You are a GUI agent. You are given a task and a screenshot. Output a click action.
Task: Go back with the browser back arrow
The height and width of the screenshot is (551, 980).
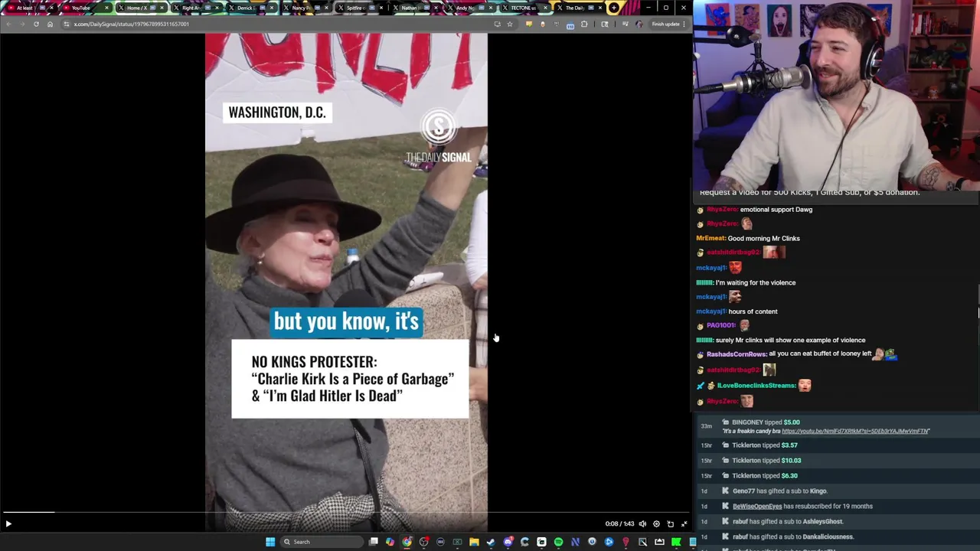point(8,24)
